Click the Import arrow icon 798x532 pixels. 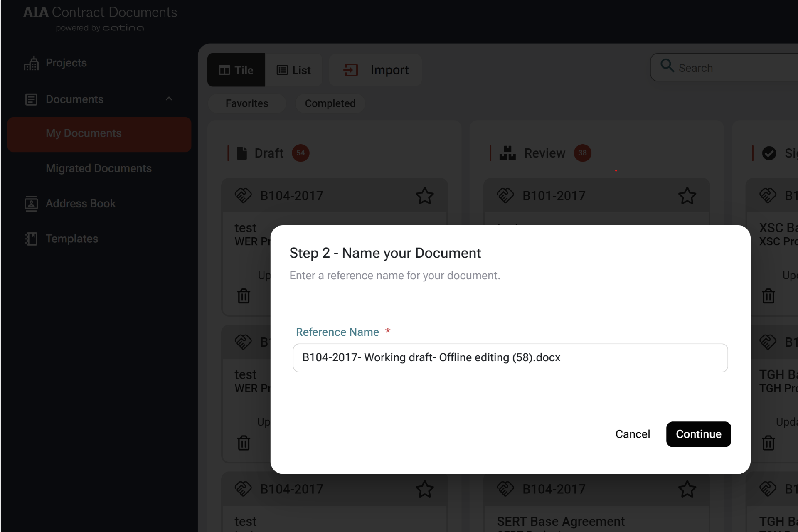click(x=350, y=70)
